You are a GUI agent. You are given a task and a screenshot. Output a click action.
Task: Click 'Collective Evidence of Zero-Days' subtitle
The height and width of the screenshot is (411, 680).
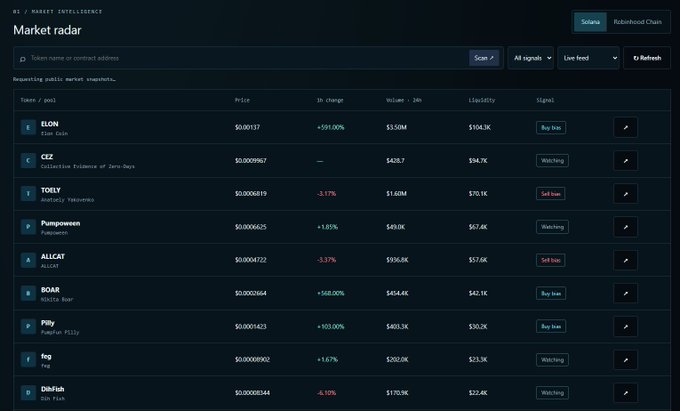point(88,166)
